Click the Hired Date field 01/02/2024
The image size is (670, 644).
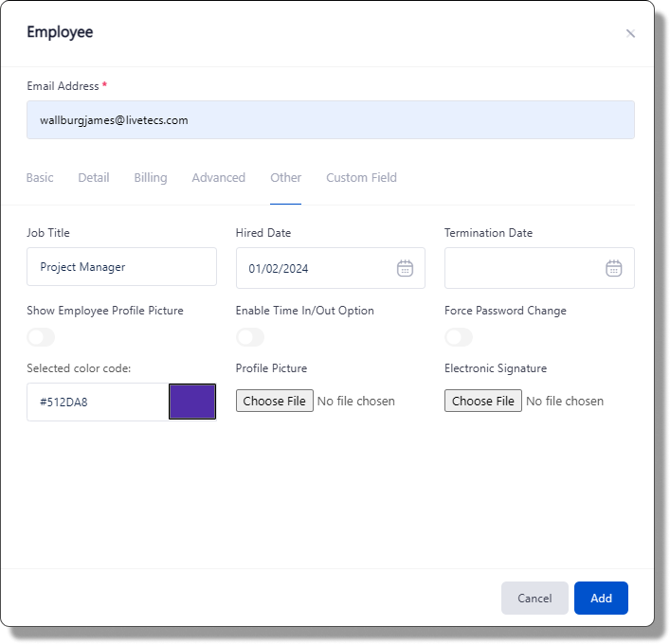click(331, 268)
